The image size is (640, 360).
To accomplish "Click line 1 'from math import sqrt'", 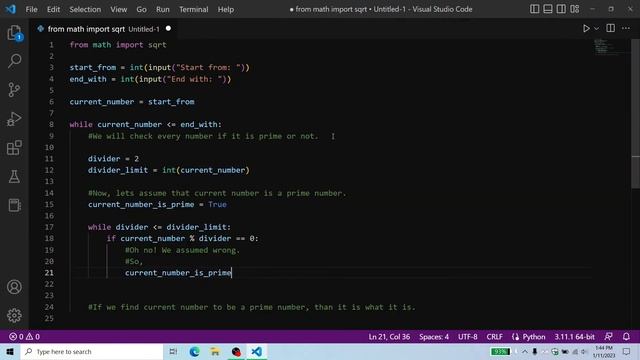I will click(118, 45).
